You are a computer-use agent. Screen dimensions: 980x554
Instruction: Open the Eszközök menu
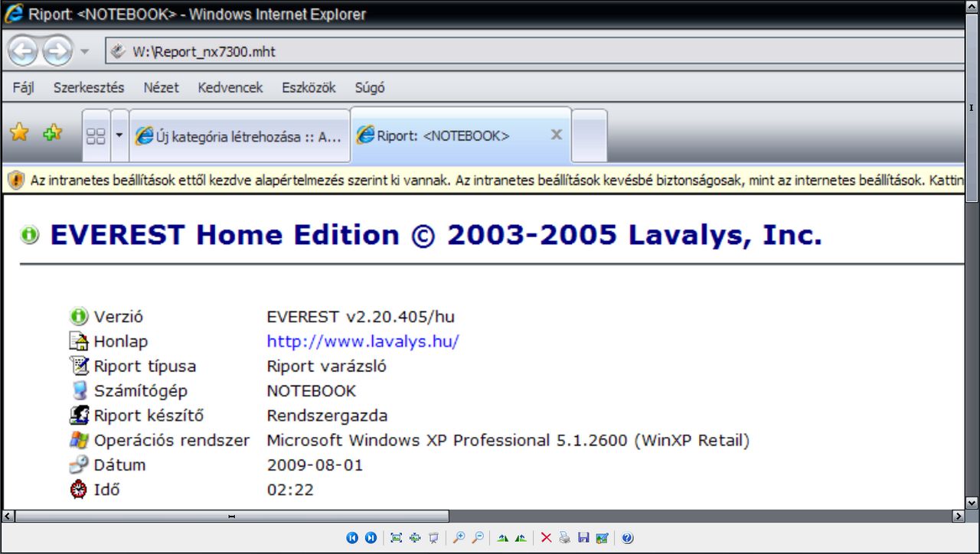(x=309, y=88)
